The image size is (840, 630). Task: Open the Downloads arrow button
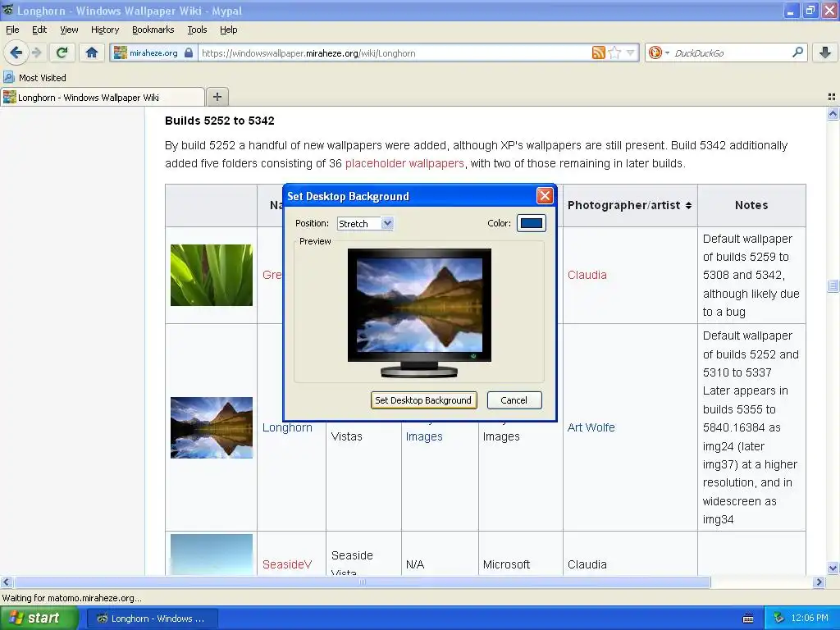825,52
